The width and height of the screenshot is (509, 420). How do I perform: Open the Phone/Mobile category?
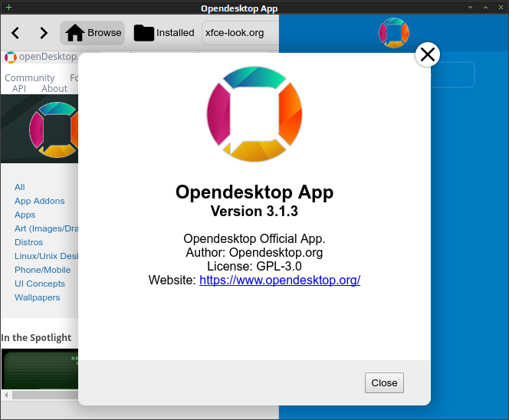42,270
